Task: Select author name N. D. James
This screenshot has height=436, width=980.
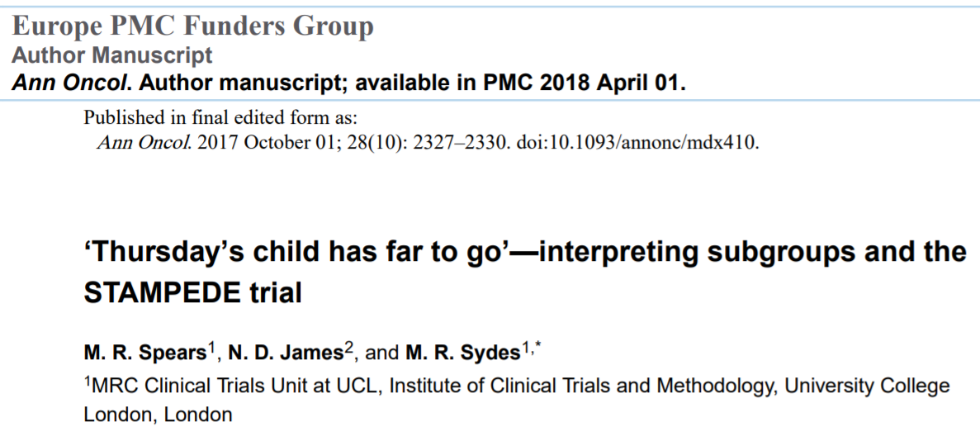Action: (x=286, y=353)
